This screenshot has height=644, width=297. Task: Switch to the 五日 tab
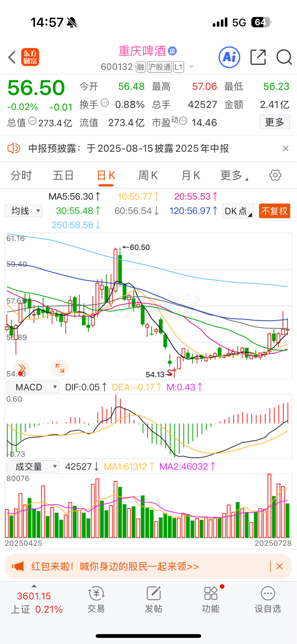tap(63, 176)
